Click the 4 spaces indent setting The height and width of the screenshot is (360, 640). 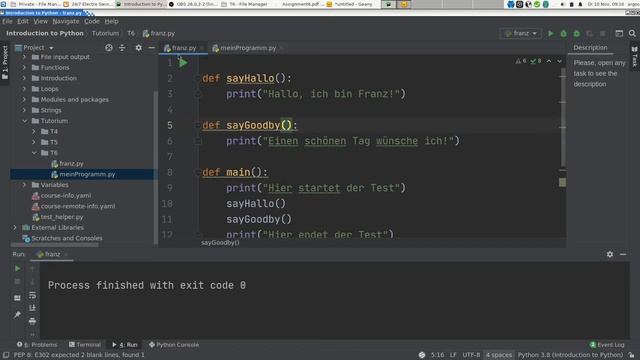[498, 355]
